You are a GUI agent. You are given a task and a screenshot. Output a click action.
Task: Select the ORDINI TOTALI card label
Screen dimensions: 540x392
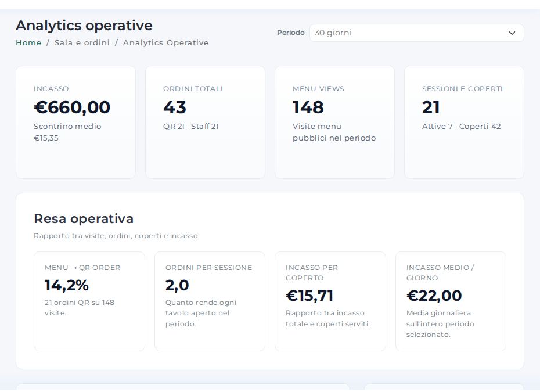[x=193, y=89]
